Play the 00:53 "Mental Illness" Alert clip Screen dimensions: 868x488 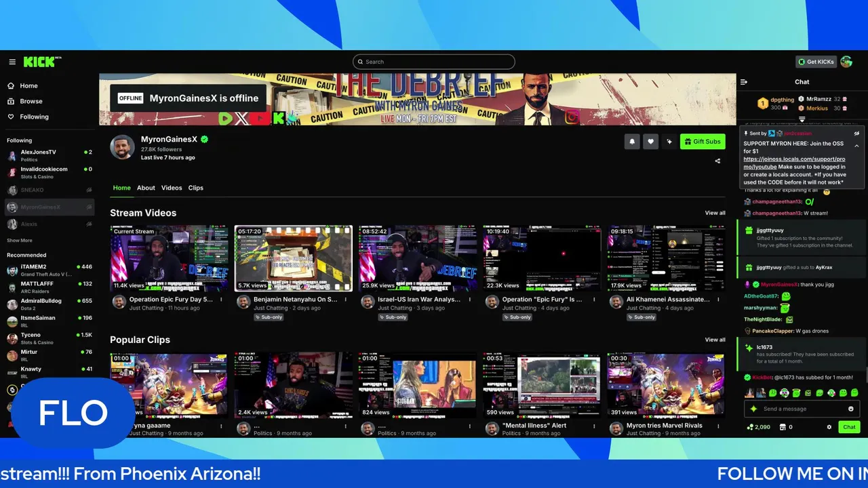tap(542, 385)
